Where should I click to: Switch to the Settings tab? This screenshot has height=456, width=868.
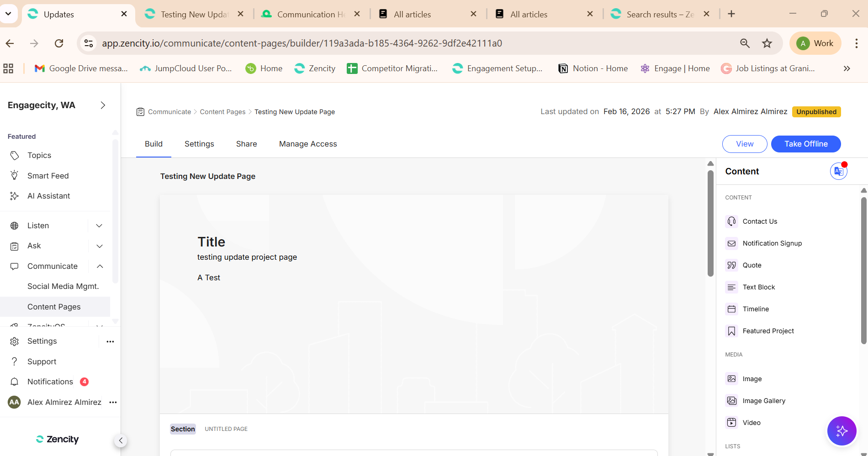tap(199, 144)
